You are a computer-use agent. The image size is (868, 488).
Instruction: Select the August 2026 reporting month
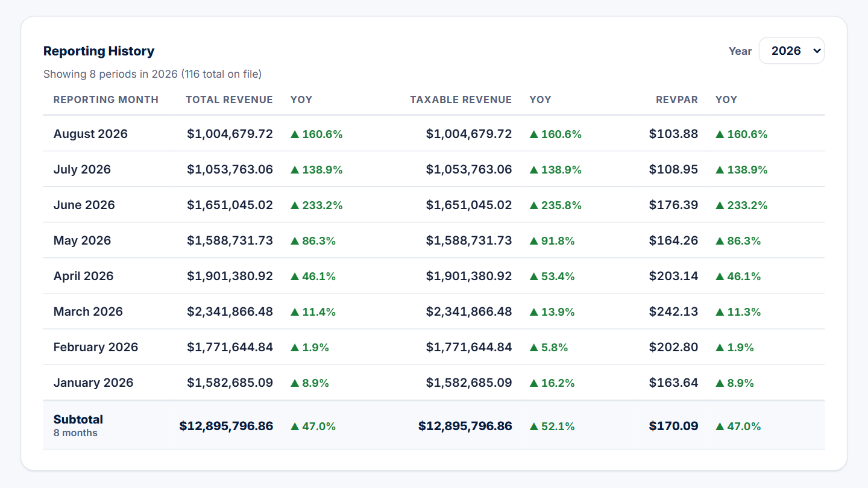(90, 134)
